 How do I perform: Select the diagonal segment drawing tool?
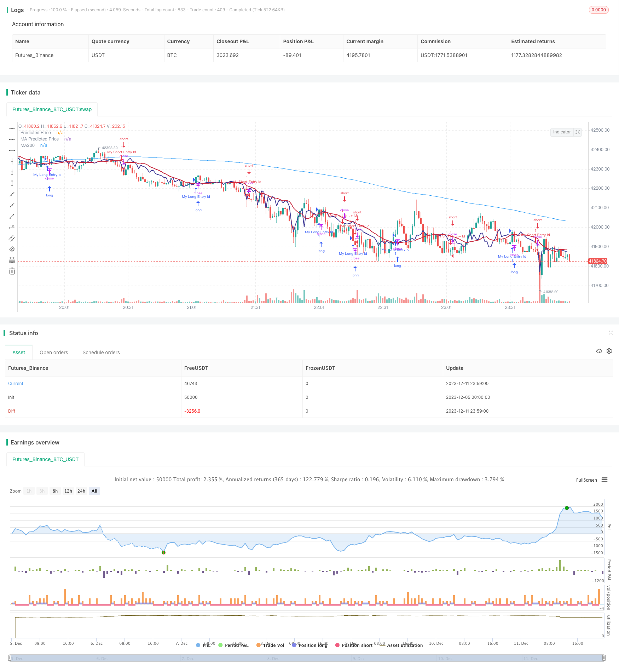click(12, 216)
